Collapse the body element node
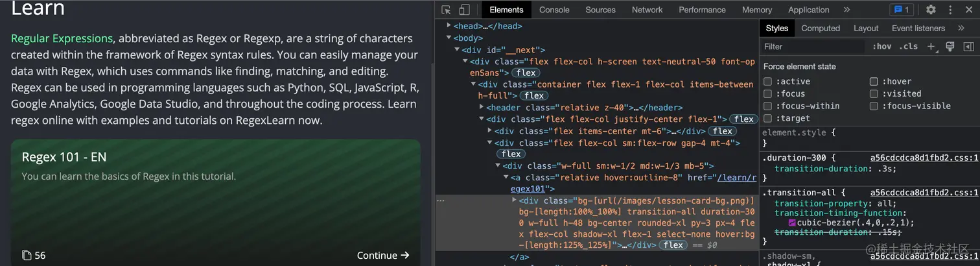Screen dimensions: 980x266 click(449, 38)
